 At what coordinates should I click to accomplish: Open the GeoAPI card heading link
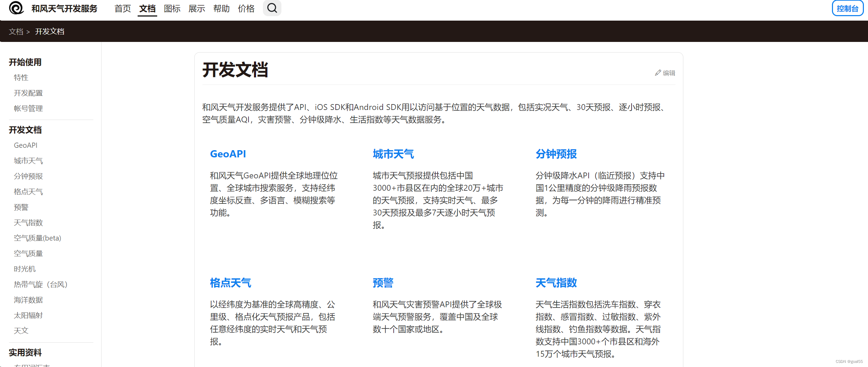point(228,154)
